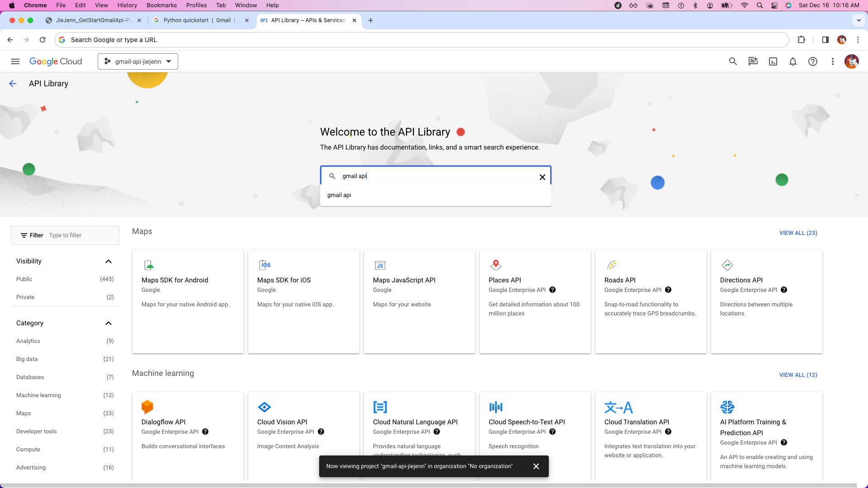Screen dimensions: 868x488
Task: Collapse the Visibility filter section
Action: (108, 261)
